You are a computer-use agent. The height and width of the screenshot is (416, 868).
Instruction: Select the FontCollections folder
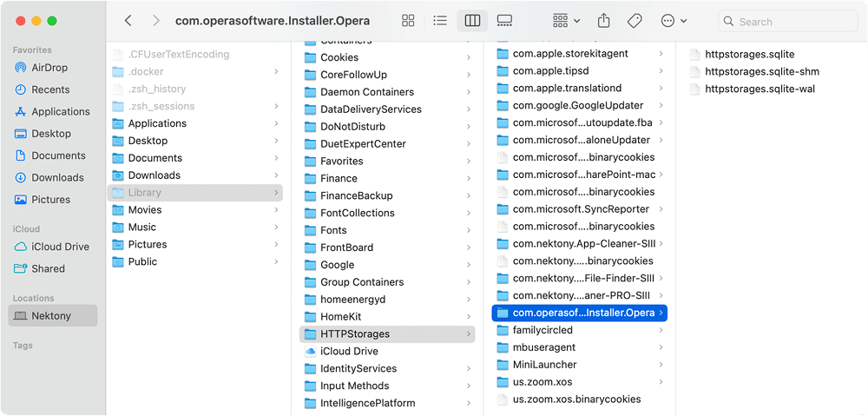(x=387, y=213)
